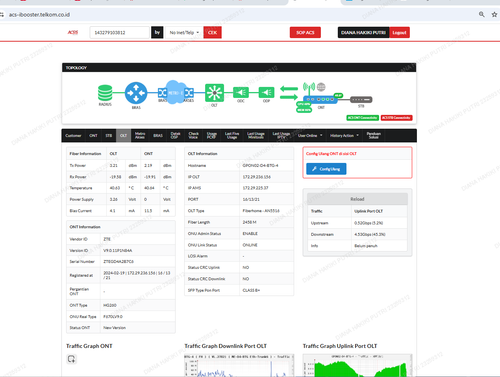Viewport: 500px width, 377px height.
Task: Switch to the ONT tab
Action: click(93, 136)
